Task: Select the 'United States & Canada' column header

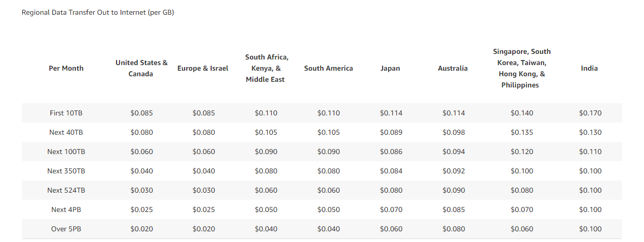Action: tap(141, 68)
